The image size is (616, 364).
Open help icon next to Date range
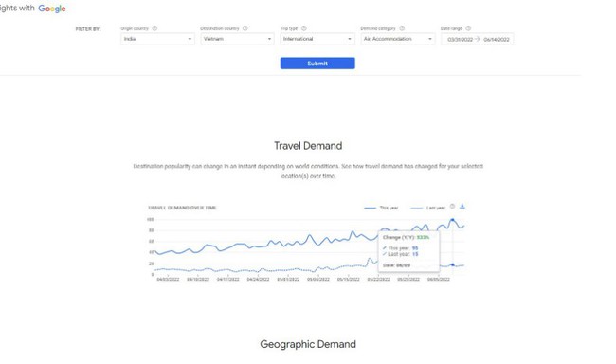[468, 28]
